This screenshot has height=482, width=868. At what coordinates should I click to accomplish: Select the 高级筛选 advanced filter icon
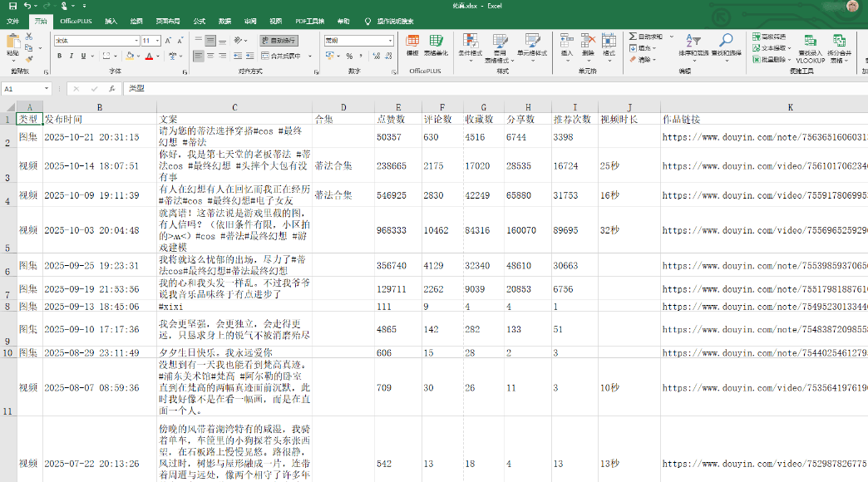point(756,38)
